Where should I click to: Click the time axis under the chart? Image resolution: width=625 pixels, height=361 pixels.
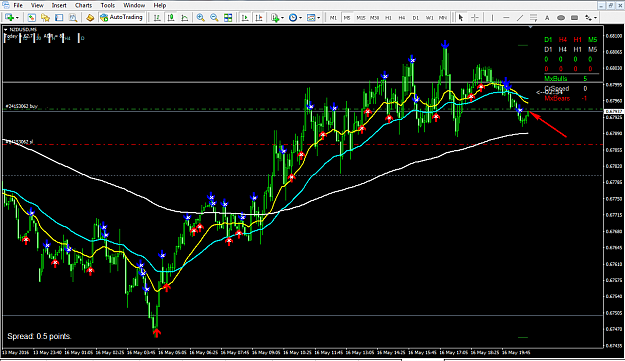tap(303, 353)
